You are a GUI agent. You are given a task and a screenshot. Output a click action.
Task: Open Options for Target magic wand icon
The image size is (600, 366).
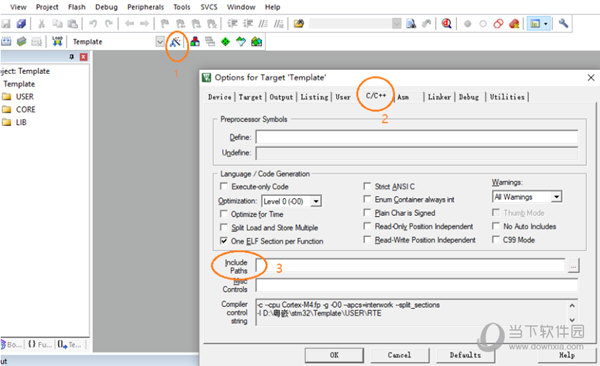click(x=175, y=42)
